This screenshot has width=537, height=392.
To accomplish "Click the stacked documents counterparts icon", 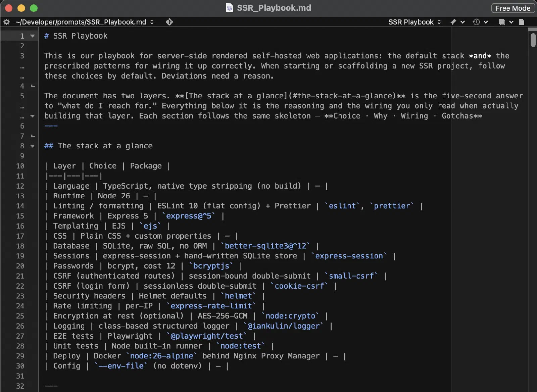I will tap(502, 22).
